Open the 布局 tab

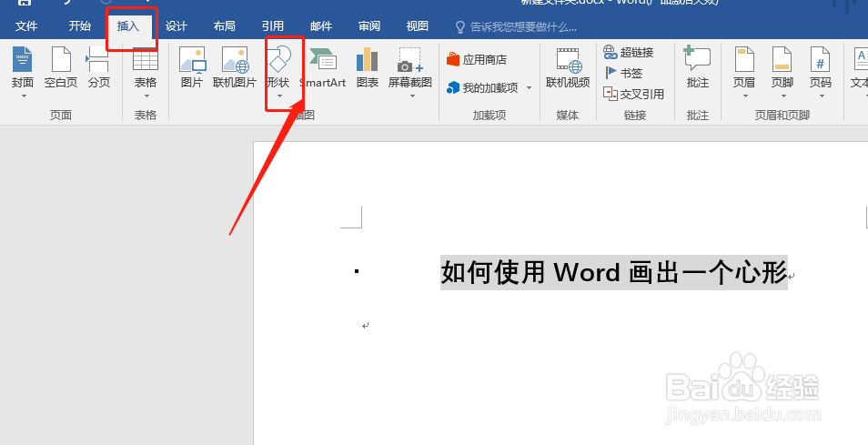(x=224, y=26)
